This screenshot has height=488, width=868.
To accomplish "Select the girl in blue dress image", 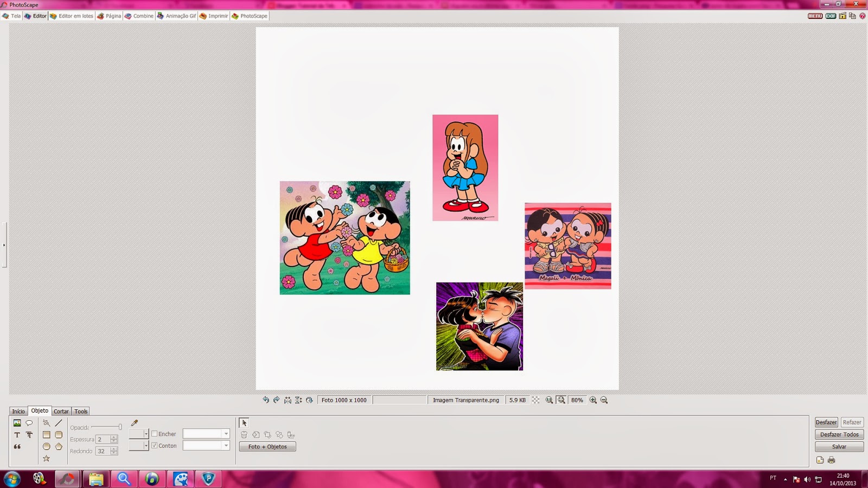I will [465, 168].
